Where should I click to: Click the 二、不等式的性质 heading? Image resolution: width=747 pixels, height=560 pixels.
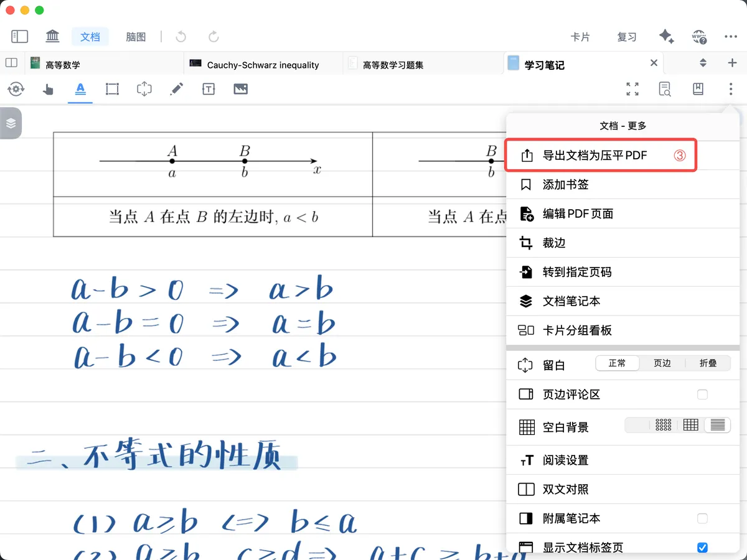click(x=157, y=457)
